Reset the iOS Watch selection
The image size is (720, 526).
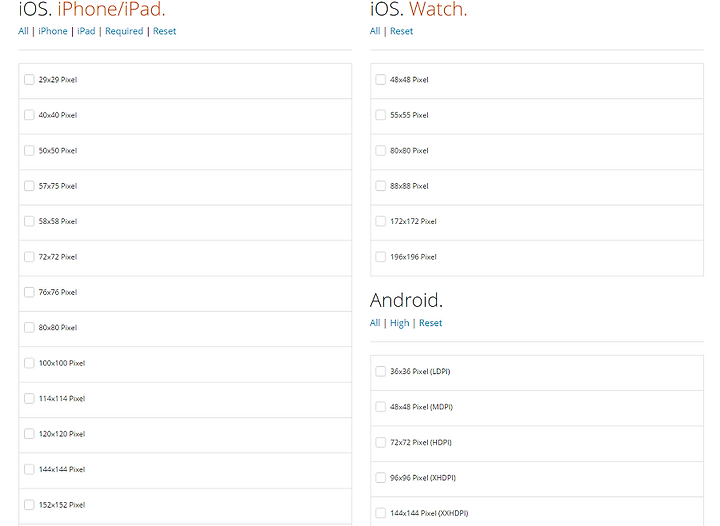point(401,31)
